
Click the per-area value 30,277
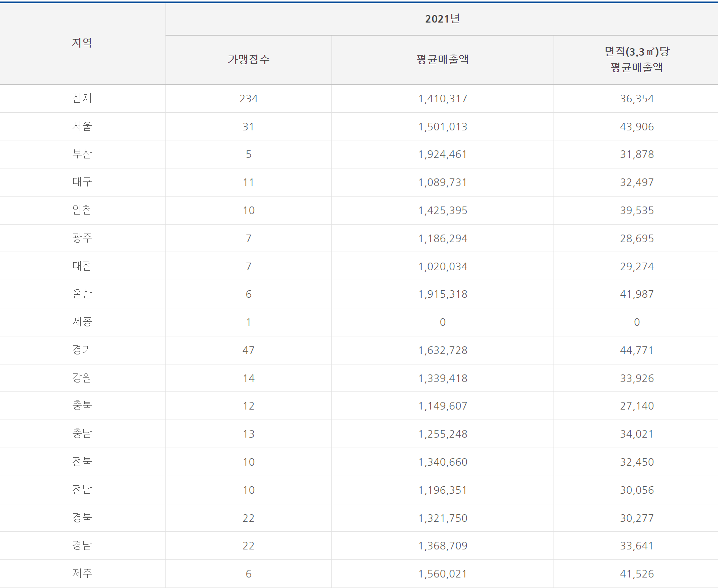tap(637, 518)
